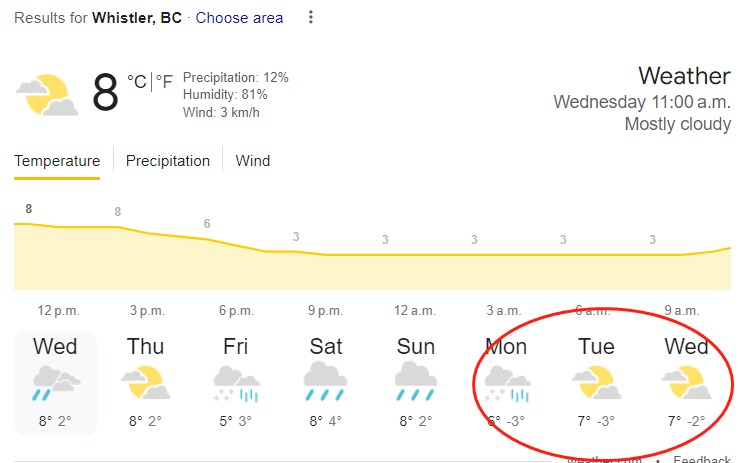
Task: Select Monday's snow and rain icon
Action: pyautogui.click(x=508, y=383)
